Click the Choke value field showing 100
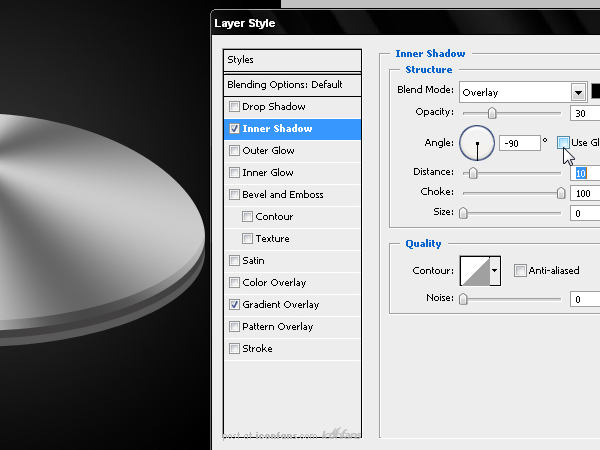600x450 pixels. [585, 193]
